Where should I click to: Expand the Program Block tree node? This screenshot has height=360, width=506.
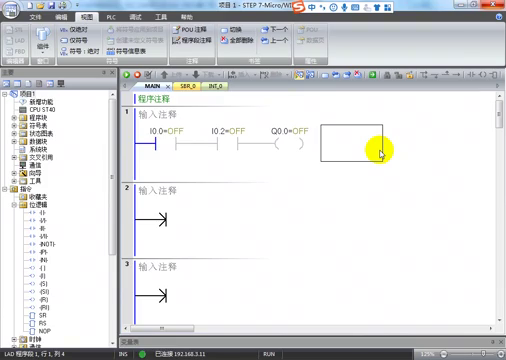(x=14, y=118)
